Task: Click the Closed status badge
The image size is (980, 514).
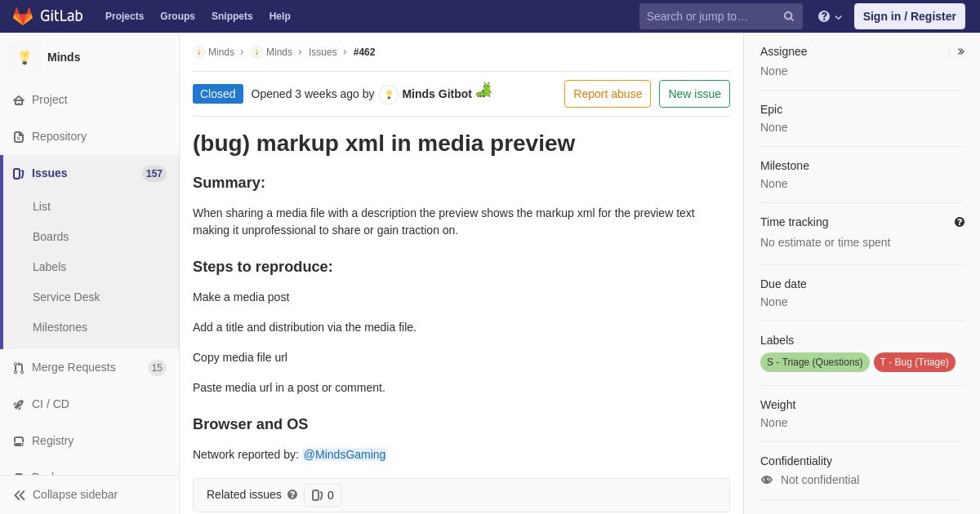Action: click(218, 94)
